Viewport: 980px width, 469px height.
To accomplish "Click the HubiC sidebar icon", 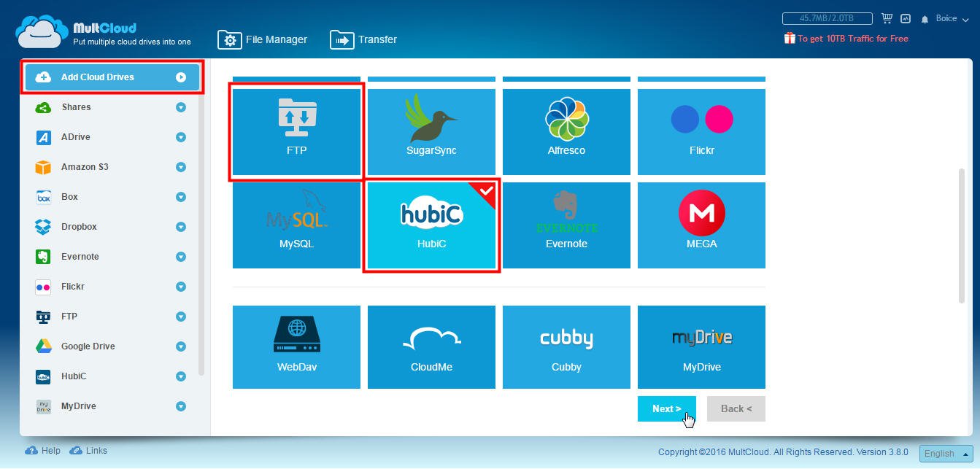I will point(43,376).
